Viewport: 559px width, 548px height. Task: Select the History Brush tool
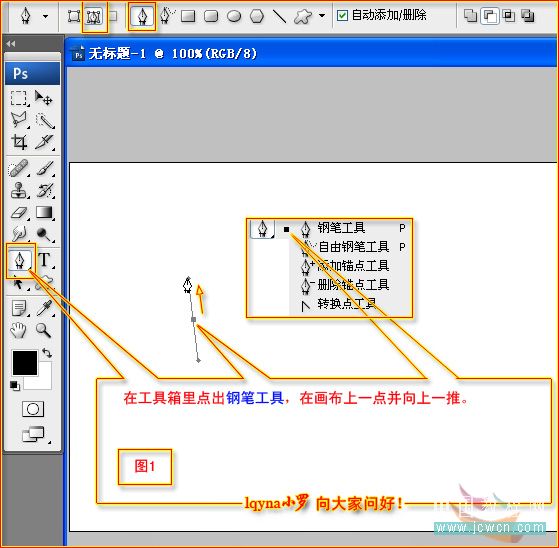pos(45,190)
